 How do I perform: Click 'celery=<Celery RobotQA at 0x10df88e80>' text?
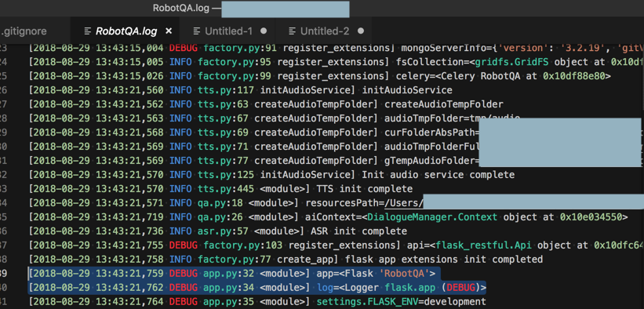point(504,76)
